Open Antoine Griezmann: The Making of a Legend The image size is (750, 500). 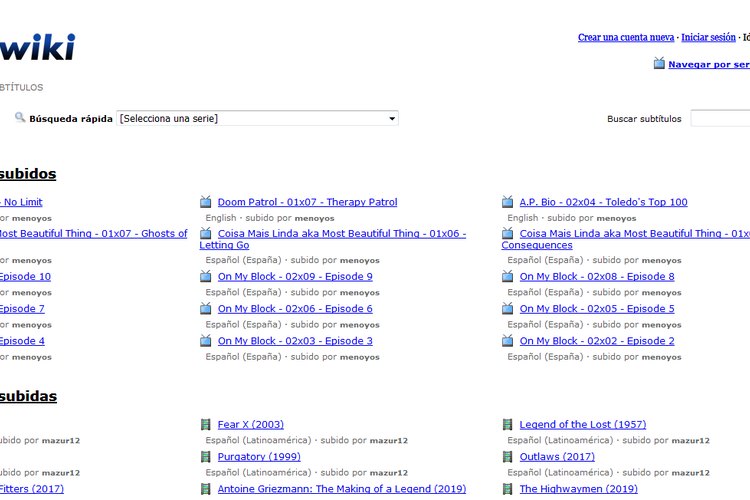coord(342,489)
